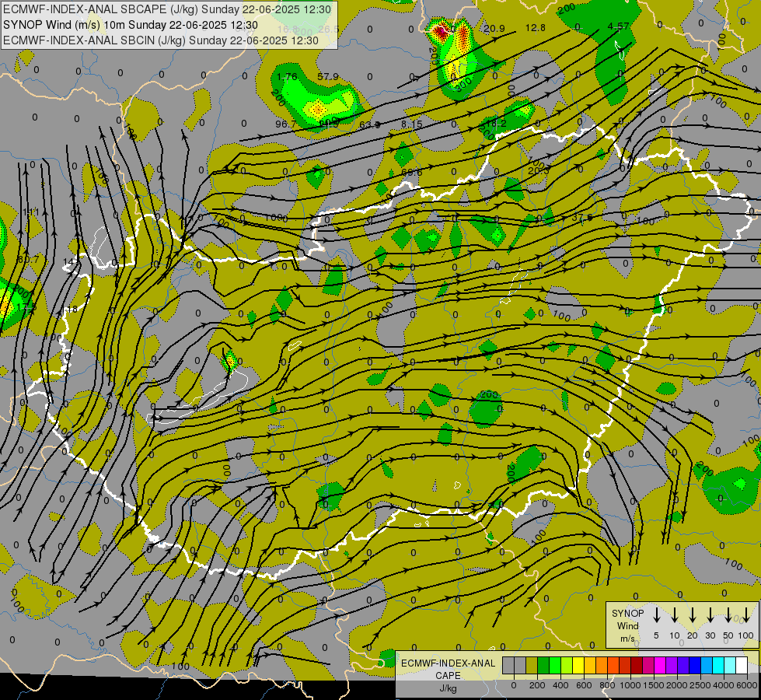Click the map value '1.76'
Screen dimensions: 761x700
click(287, 77)
